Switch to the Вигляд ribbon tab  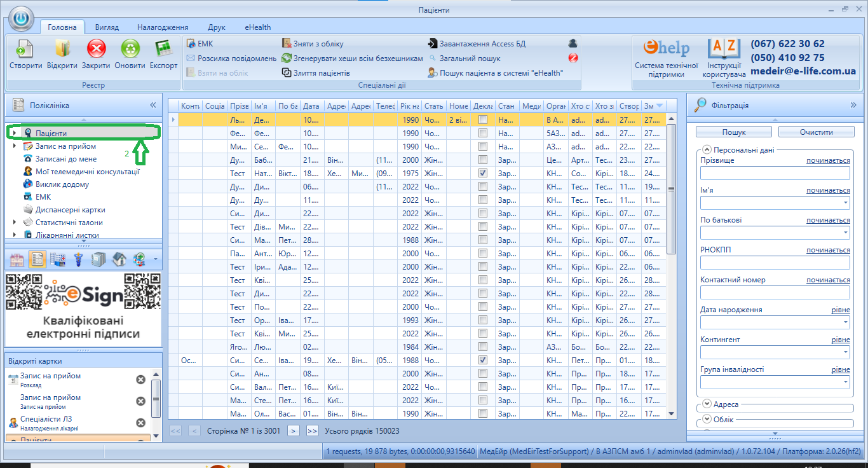[x=107, y=27]
